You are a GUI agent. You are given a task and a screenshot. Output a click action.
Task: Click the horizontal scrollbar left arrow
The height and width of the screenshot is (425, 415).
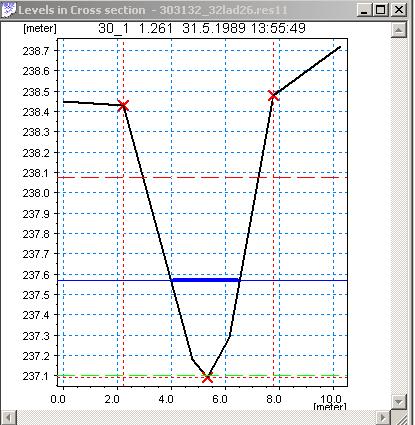tap(9, 417)
